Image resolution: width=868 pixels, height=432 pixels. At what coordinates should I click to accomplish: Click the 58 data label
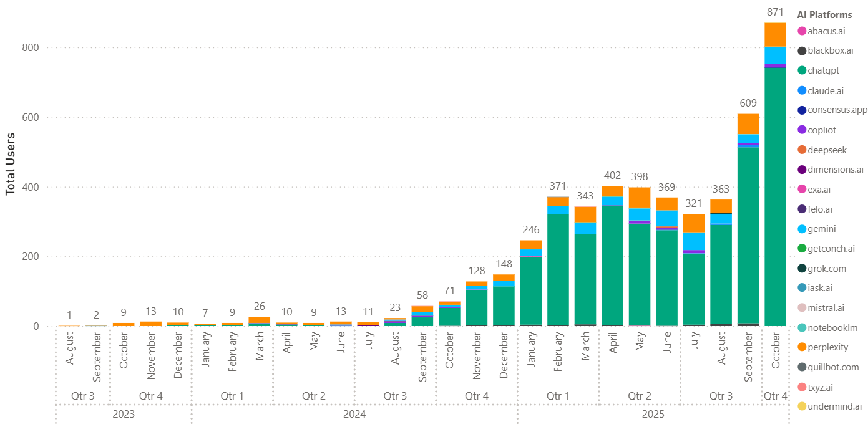point(422,295)
